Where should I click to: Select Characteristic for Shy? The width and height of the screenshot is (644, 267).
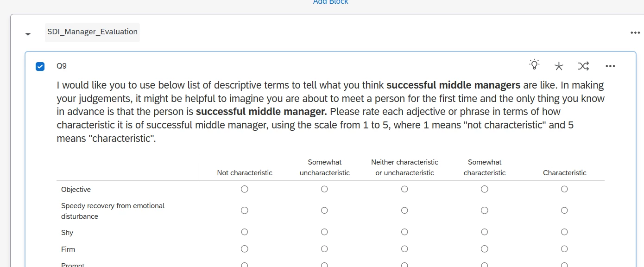(x=564, y=232)
